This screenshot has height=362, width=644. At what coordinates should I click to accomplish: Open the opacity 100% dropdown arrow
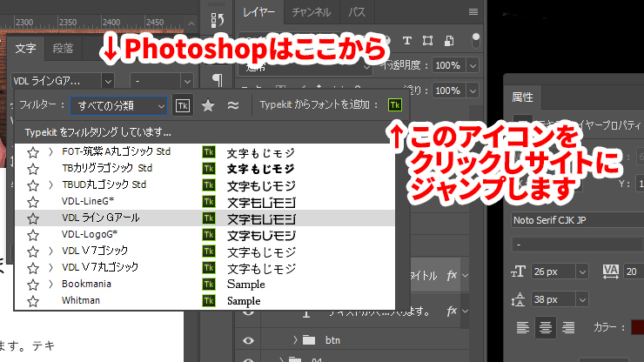point(473,66)
